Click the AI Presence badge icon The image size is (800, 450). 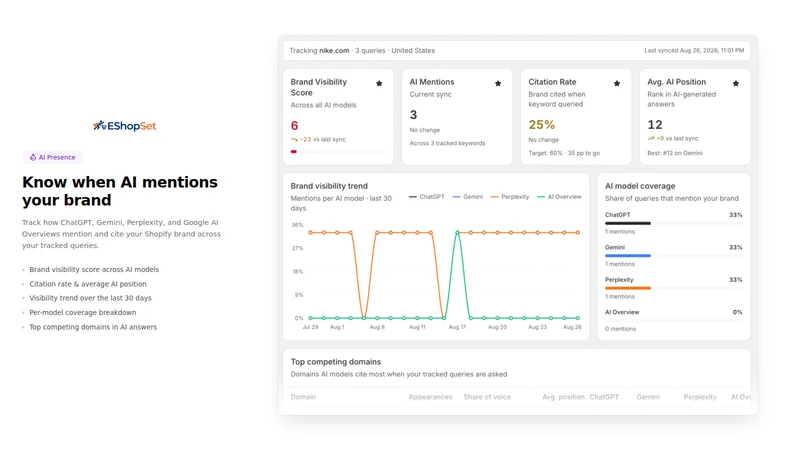point(33,157)
